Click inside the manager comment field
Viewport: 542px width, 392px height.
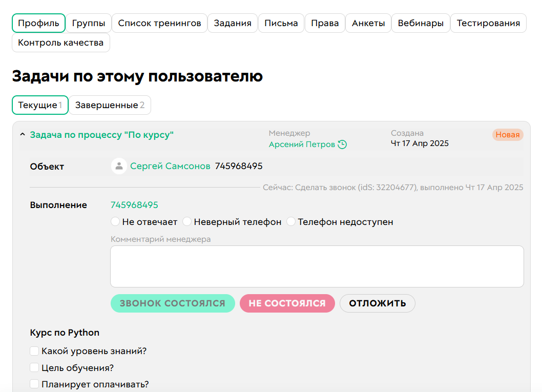click(x=317, y=265)
